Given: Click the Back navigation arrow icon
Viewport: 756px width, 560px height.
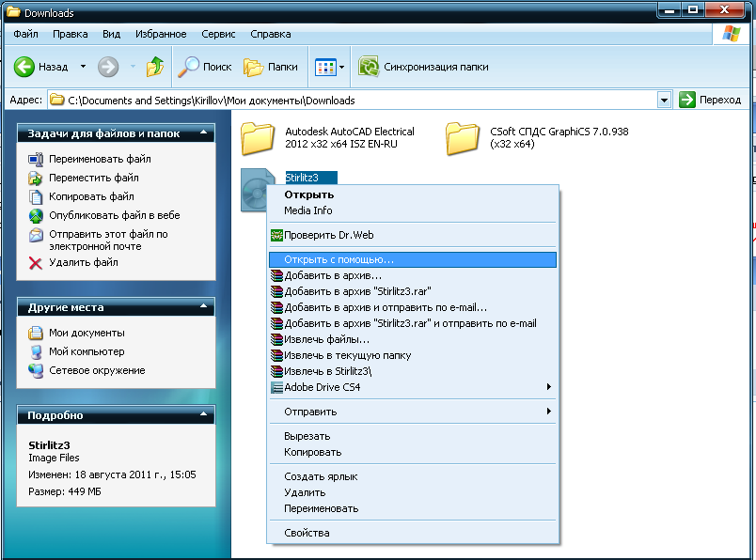Looking at the screenshot, I should [24, 67].
